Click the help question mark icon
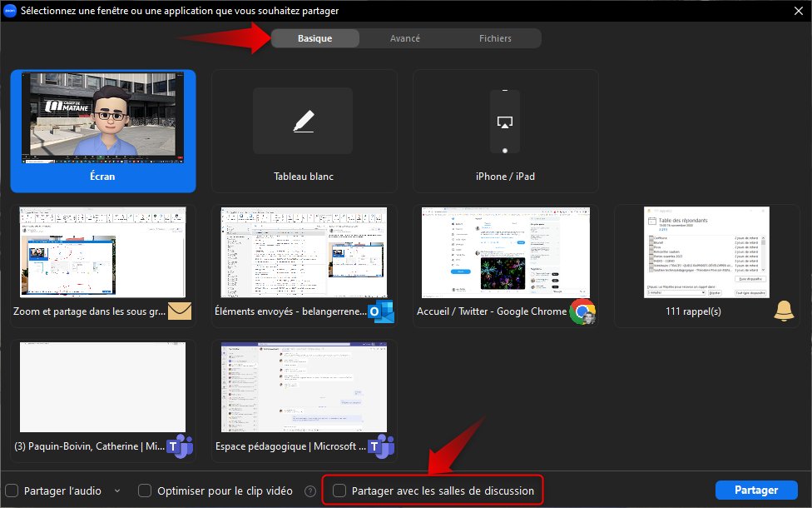The width and height of the screenshot is (812, 508). pyautogui.click(x=310, y=491)
